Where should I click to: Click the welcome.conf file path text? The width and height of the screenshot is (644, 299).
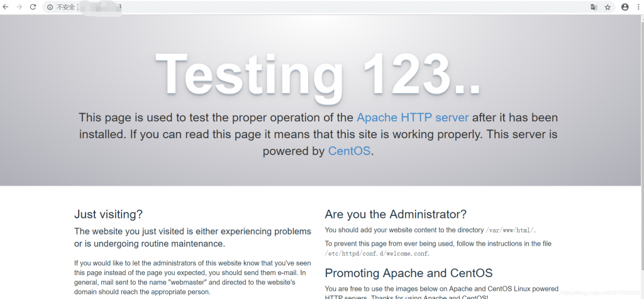377,254
